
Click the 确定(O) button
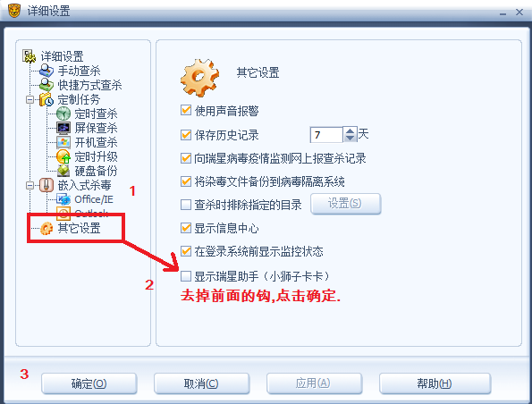[x=89, y=383]
